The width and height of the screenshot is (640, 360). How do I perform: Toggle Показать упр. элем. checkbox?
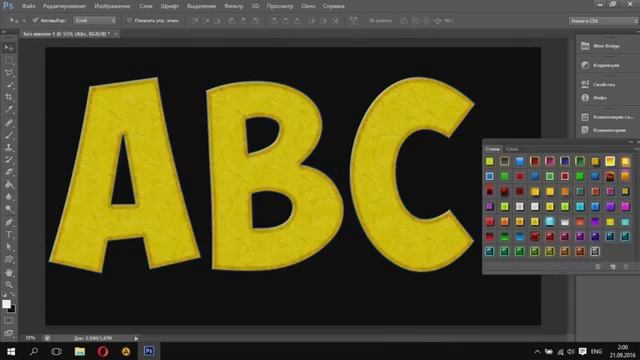pos(129,20)
